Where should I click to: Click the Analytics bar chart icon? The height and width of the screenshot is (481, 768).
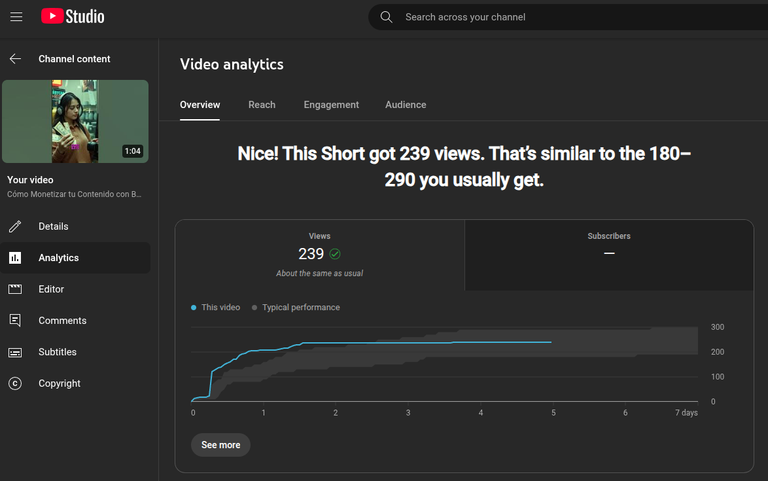(x=15, y=258)
